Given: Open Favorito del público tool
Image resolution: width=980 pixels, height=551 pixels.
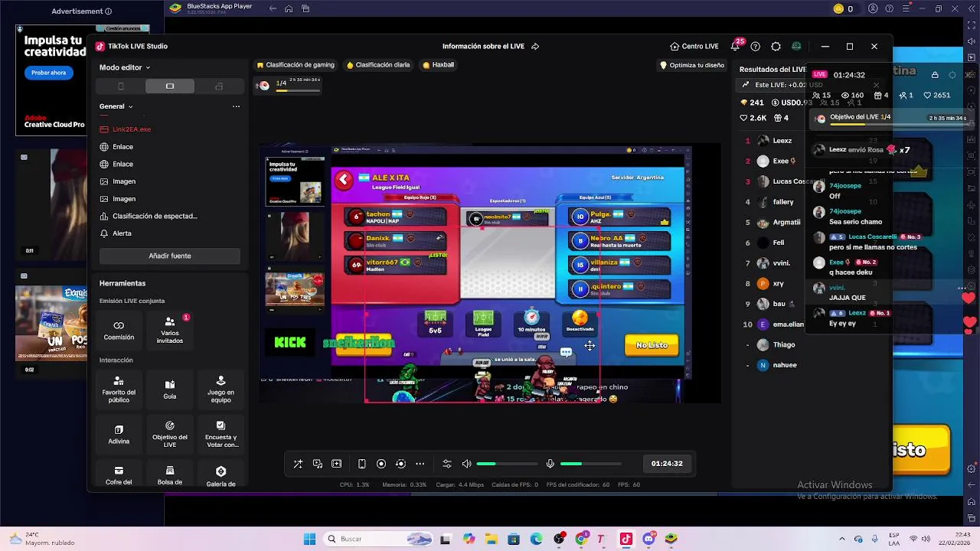Looking at the screenshot, I should tap(119, 389).
